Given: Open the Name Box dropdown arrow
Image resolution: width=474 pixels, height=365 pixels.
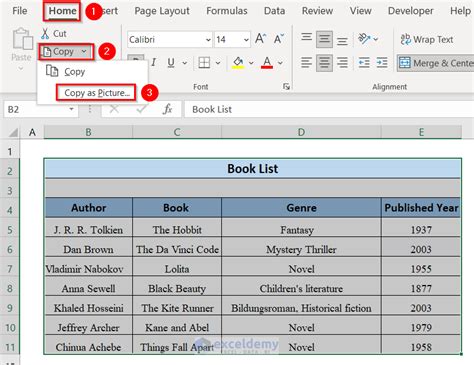Looking at the screenshot, I should pos(71,109).
